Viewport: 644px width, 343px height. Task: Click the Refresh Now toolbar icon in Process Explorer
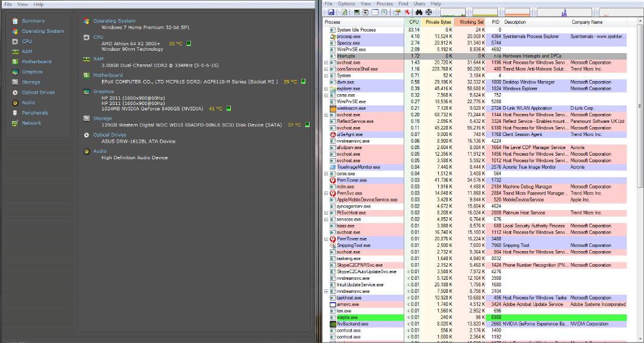pos(344,13)
